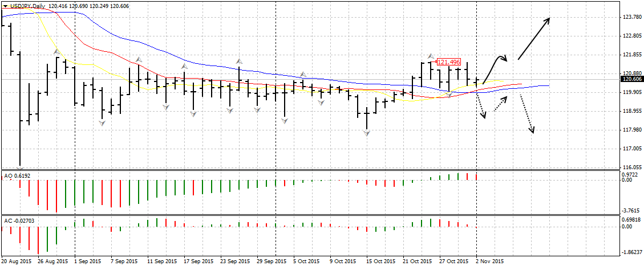Viewport: 644px width, 266px height.
Task: Click the AC -0.02703 indicator label
Action: coord(18,219)
